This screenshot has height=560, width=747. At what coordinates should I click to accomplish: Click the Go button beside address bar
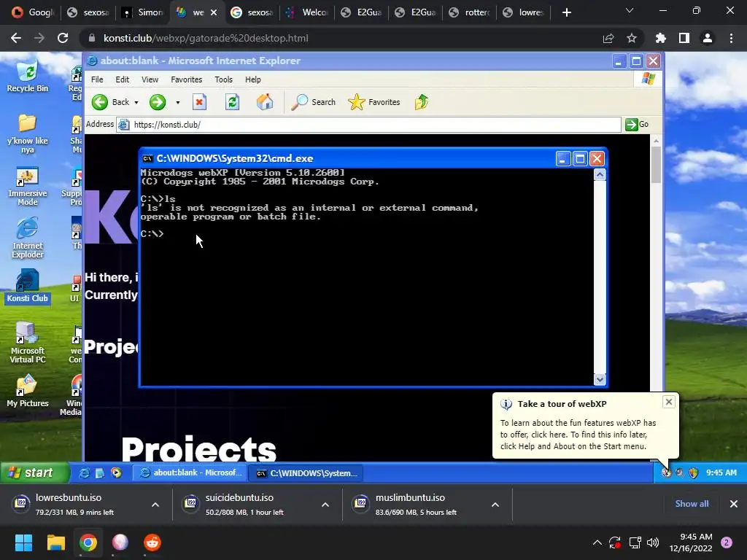(638, 124)
